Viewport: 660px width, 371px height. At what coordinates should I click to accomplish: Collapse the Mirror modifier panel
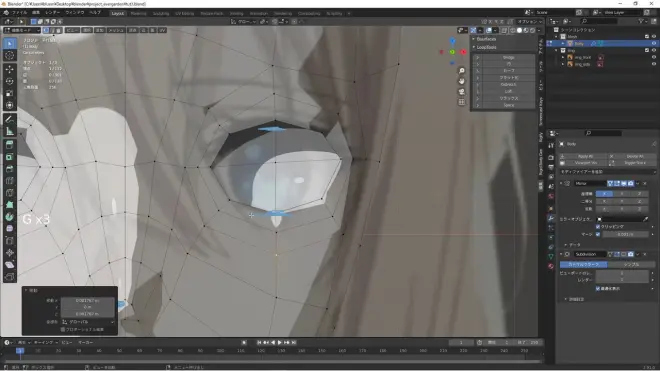(x=561, y=184)
